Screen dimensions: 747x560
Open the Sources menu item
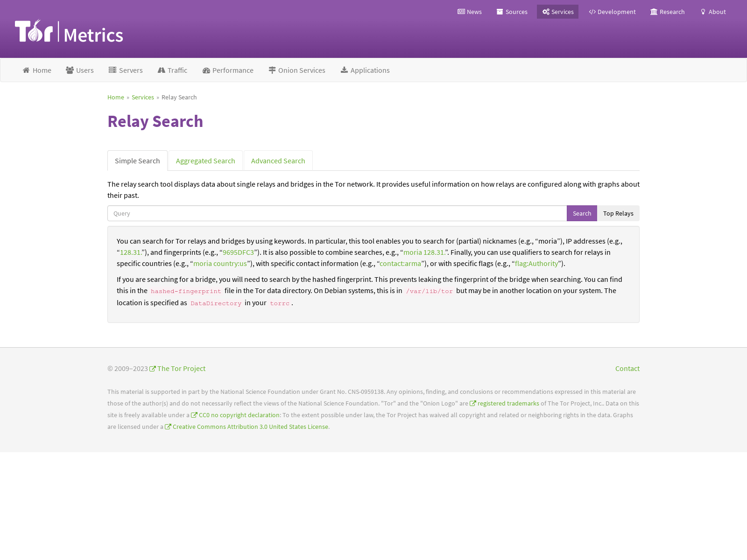pyautogui.click(x=512, y=12)
